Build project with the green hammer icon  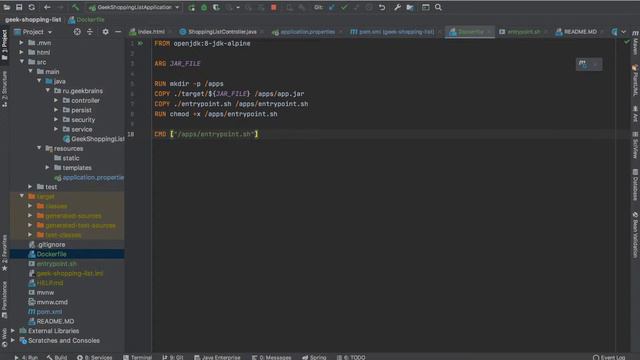pyautogui.click(x=76, y=7)
